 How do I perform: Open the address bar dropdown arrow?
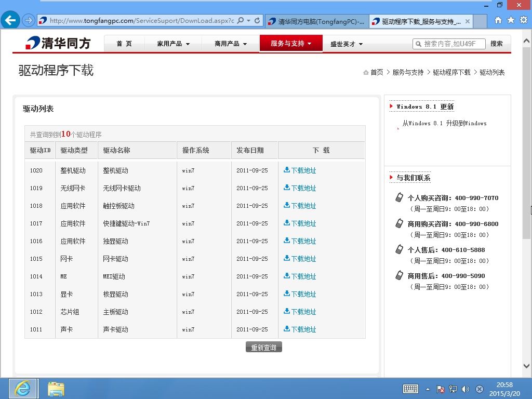click(249, 20)
